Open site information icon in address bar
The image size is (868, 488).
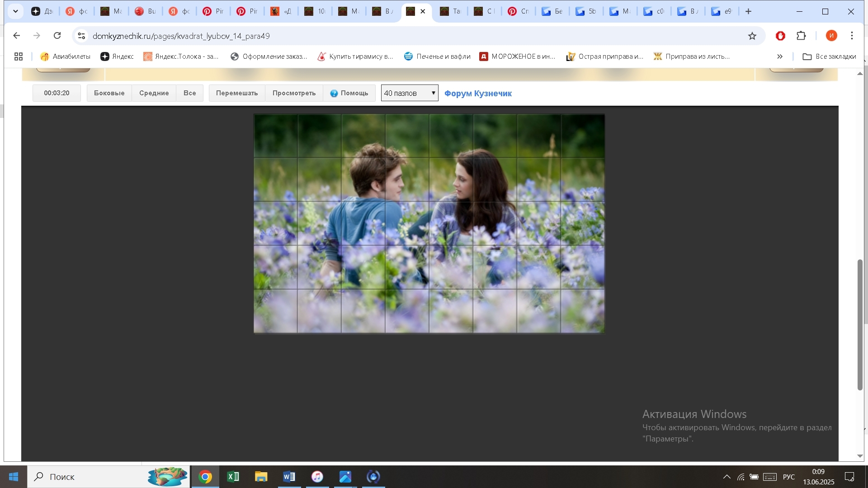click(x=81, y=36)
